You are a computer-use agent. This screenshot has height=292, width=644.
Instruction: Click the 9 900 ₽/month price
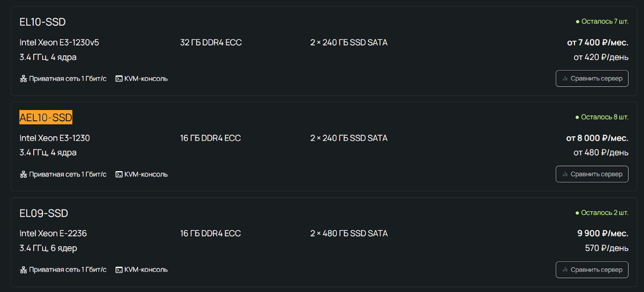point(603,234)
